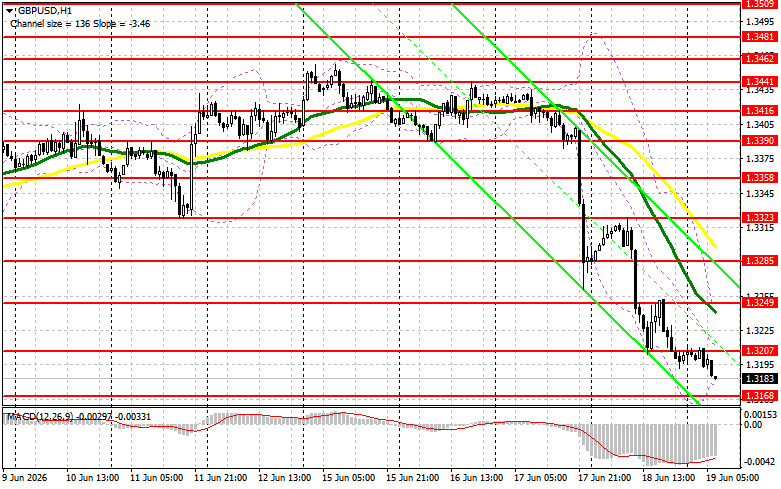Select the current price label 1.3183

point(760,379)
